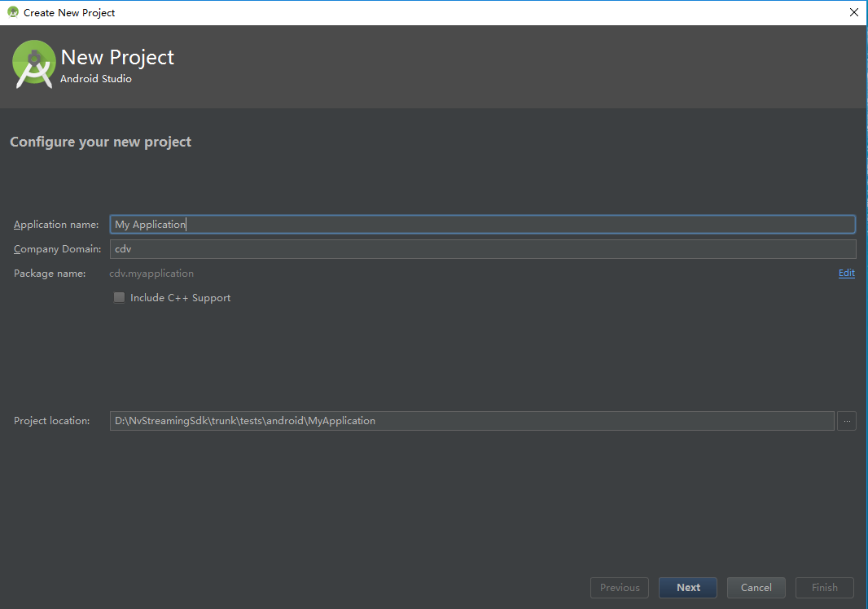Focus the Project location field
Screen dimensions: 868x609
point(471,421)
